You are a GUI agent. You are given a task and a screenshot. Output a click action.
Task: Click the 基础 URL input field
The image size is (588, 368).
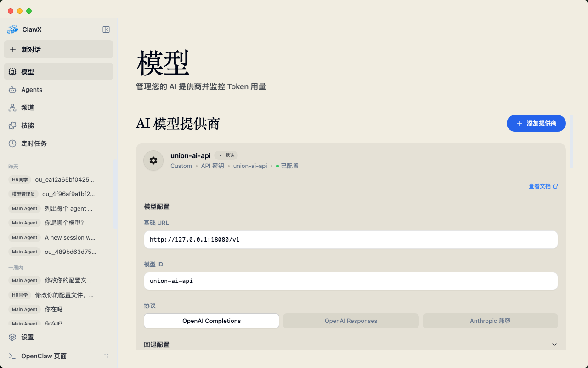(x=351, y=240)
